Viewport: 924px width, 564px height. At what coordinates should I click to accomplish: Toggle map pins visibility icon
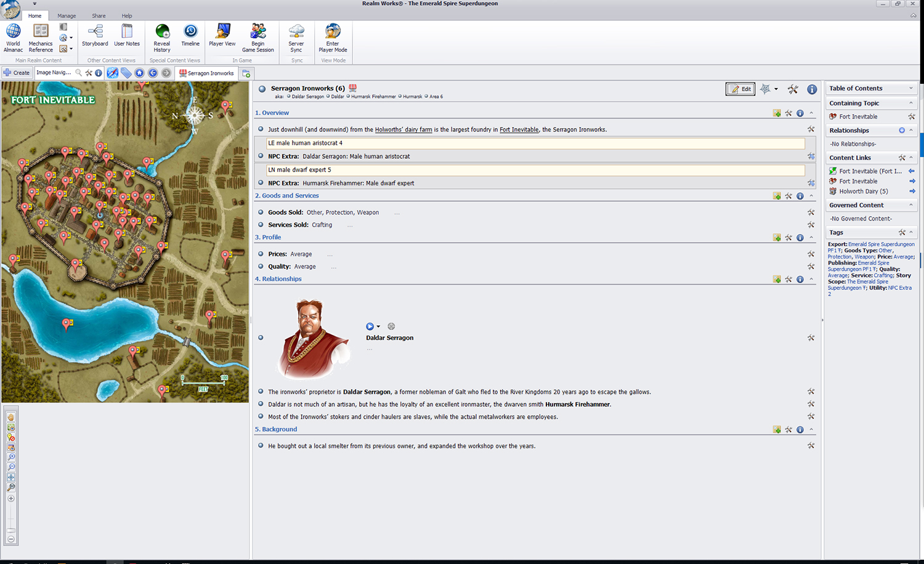coord(11,437)
